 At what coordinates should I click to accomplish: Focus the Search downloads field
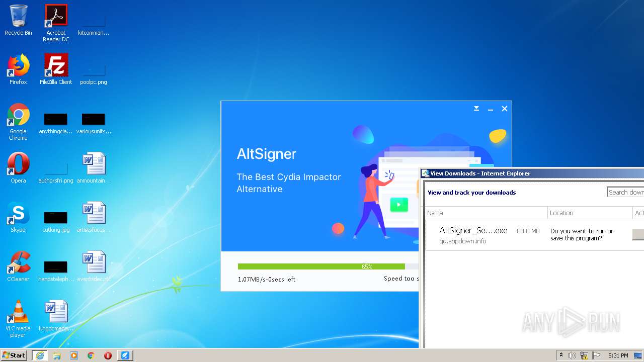625,192
